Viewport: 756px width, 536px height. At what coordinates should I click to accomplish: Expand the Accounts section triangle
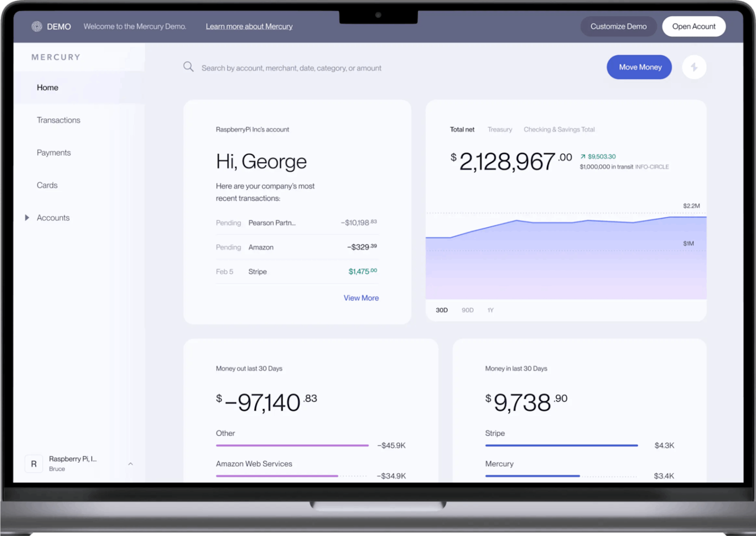click(27, 218)
